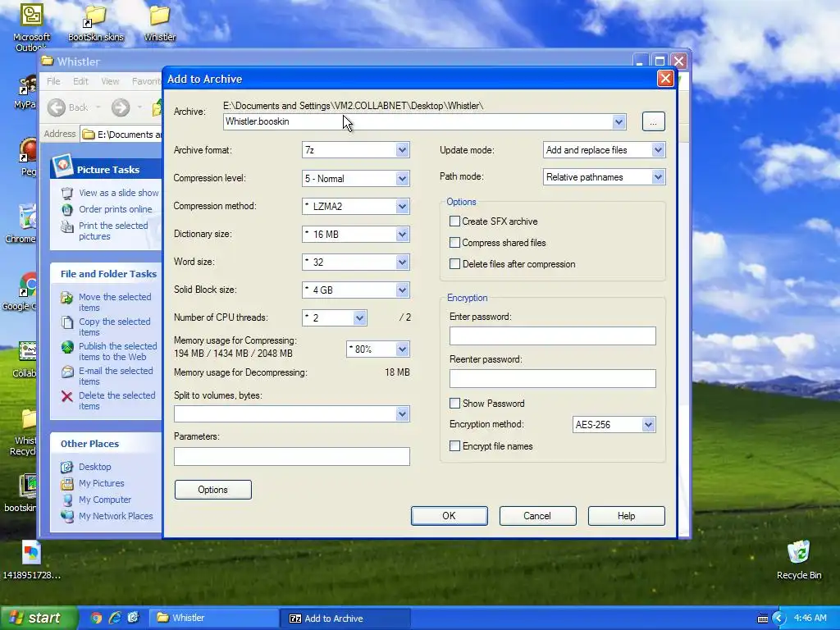The height and width of the screenshot is (630, 840).
Task: Click the Back arrow in Whistler window
Action: 57,107
